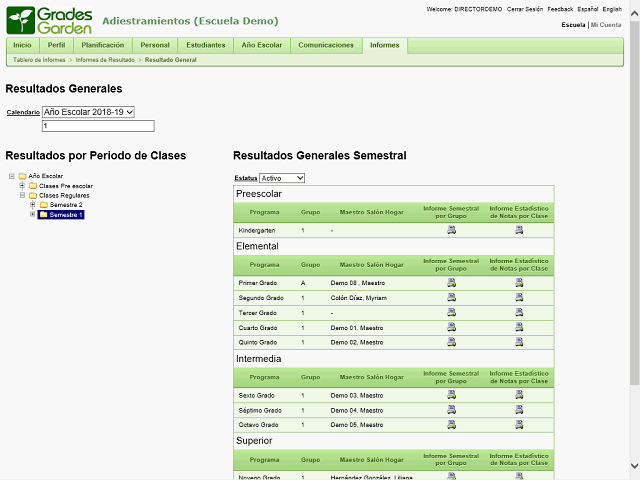Open Kindergarten Informe Semestral por Grupo report
The height and width of the screenshot is (480, 640).
tap(451, 230)
